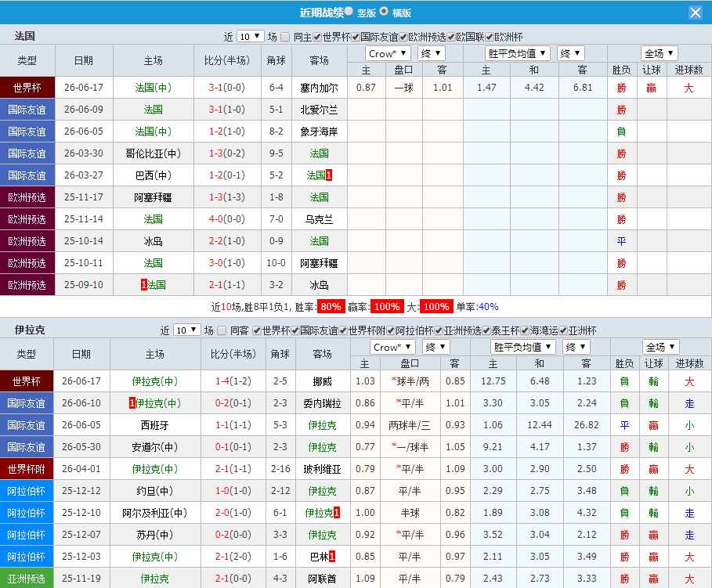
Task: Click score 1-1(1-1) 西班牙 vs Iraq
Action: (233, 425)
